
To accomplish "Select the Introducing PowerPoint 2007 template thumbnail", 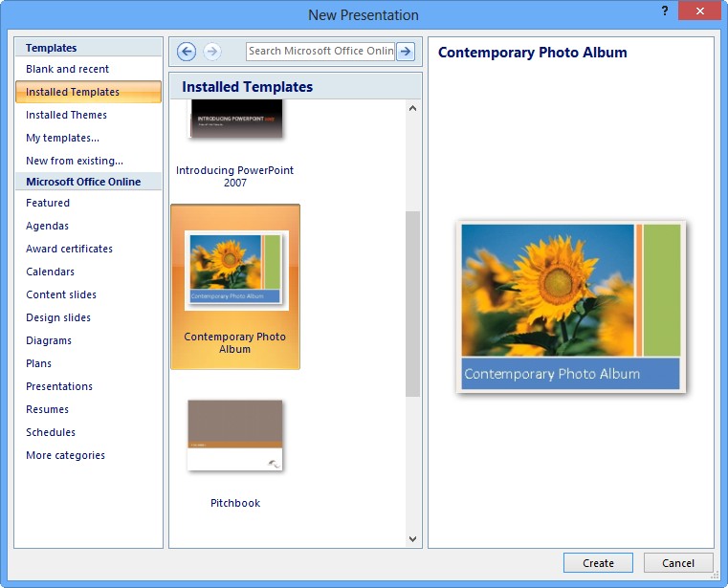I will pos(235,124).
